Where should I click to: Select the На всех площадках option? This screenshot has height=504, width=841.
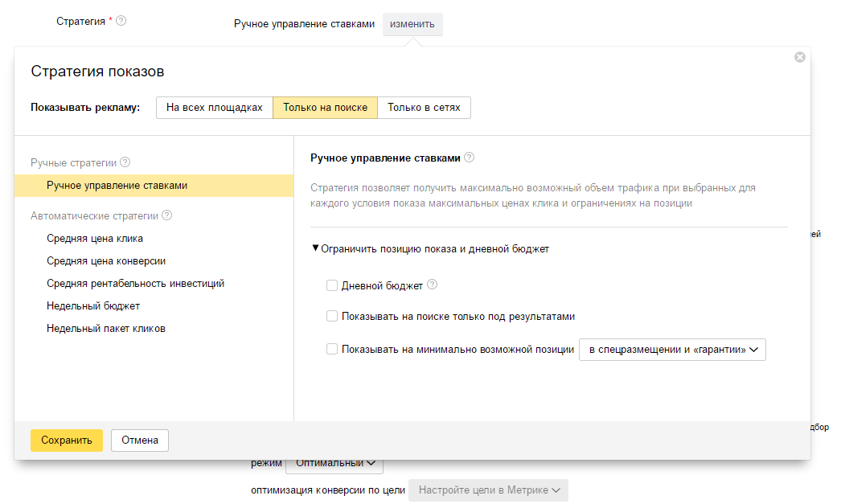click(x=214, y=108)
